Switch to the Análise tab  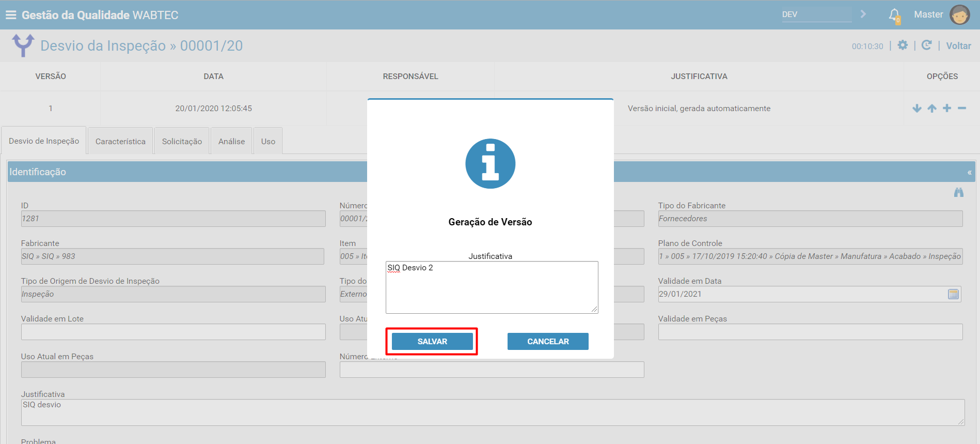coord(231,141)
